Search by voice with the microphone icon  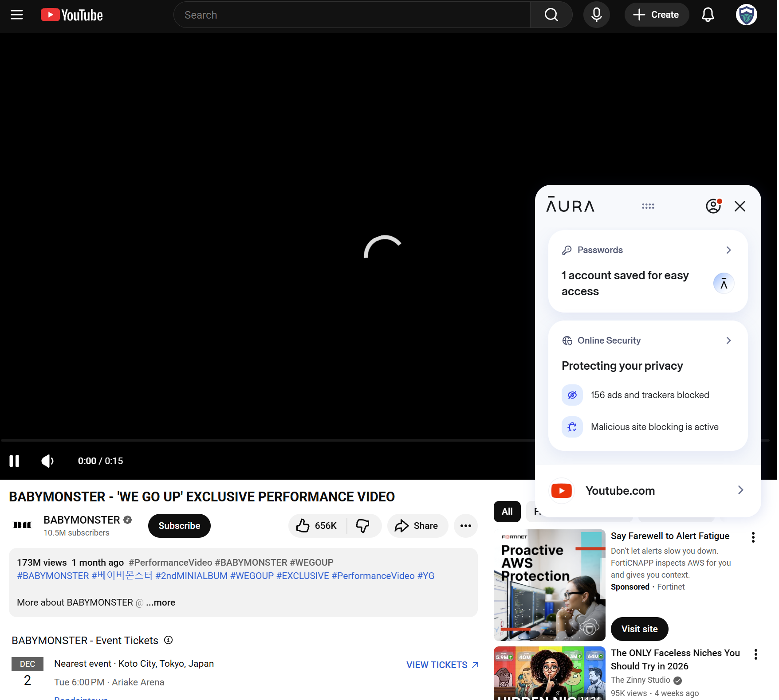(x=596, y=15)
